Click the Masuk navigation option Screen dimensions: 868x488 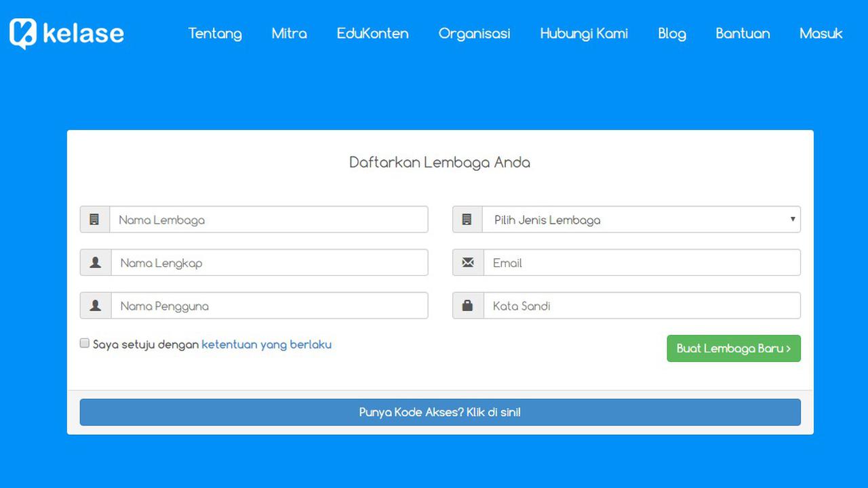point(821,33)
